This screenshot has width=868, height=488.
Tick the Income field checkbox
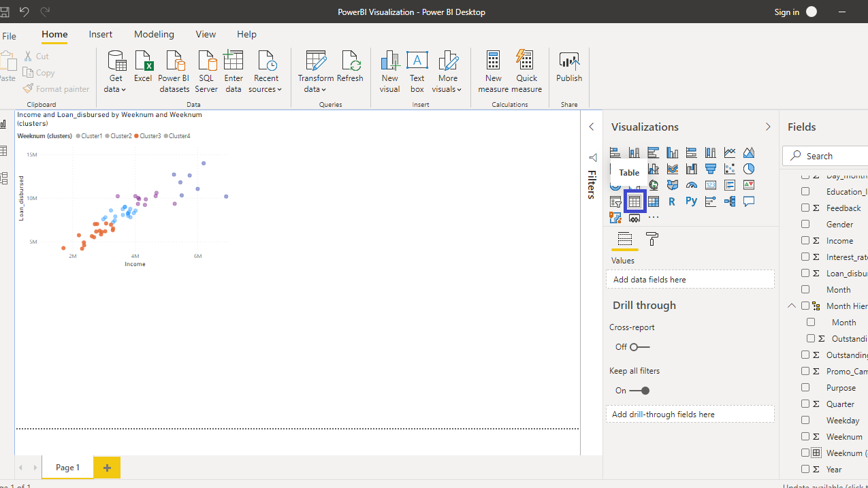(805, 241)
